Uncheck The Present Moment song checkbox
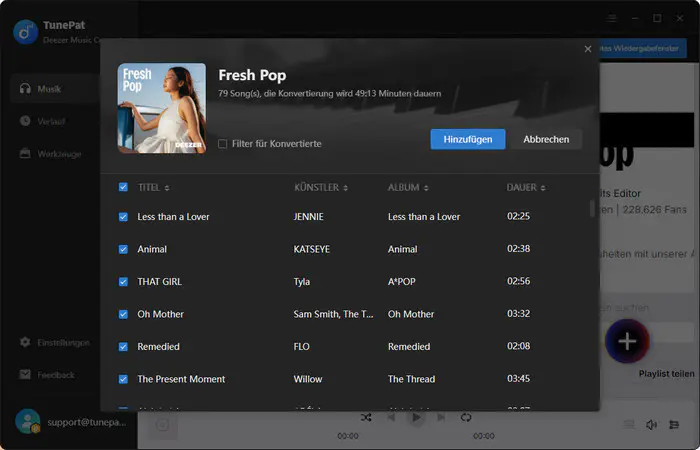The image size is (700, 450). 123,379
